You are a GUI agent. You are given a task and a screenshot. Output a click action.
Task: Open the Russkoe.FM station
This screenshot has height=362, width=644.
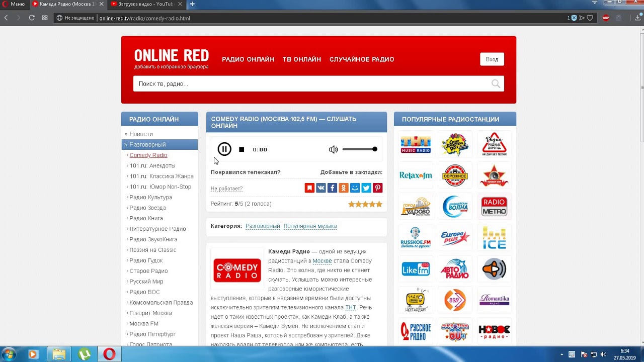(x=416, y=238)
